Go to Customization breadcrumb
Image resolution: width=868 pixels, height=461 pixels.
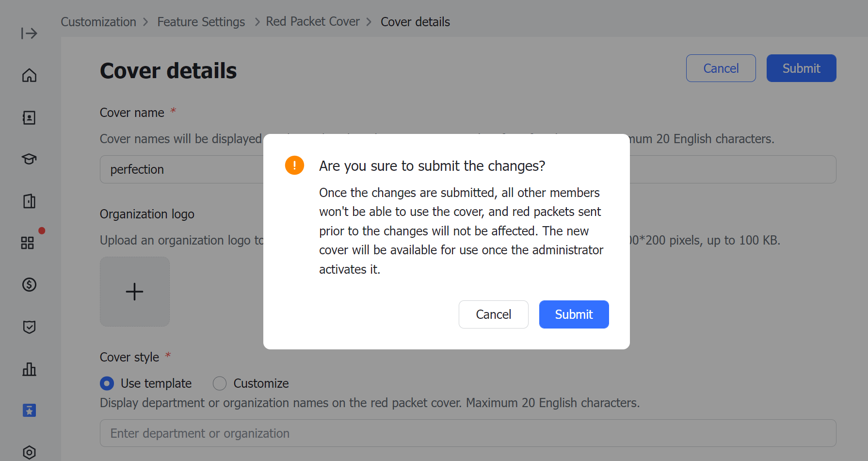pos(98,22)
